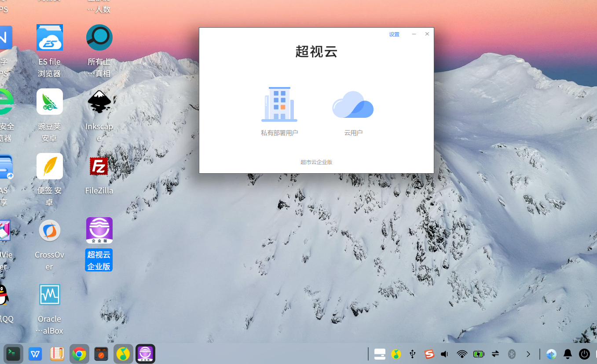Launch Inkscape from the desktop
Screen dimensions: 597x364
click(x=99, y=102)
